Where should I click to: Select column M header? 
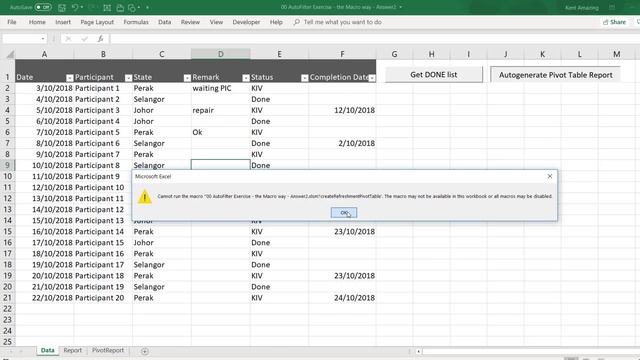[616, 54]
